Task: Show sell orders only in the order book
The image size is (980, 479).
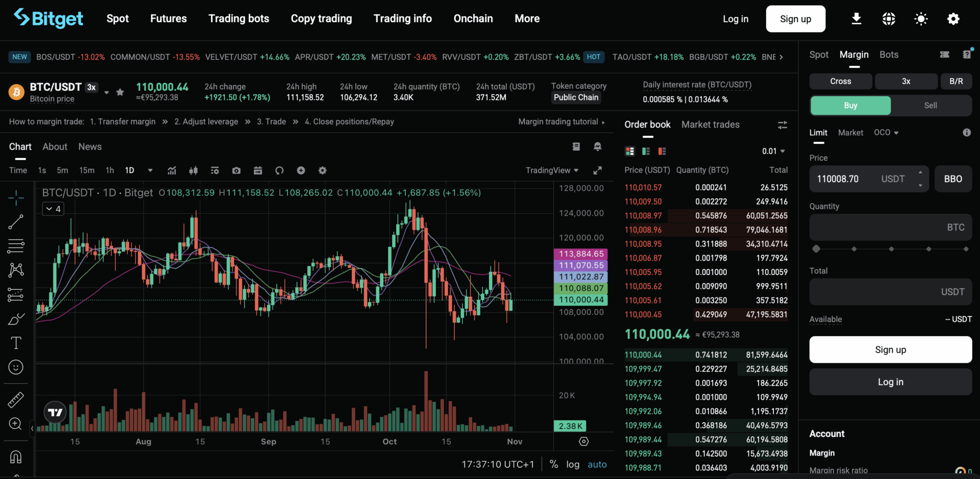Action: point(662,151)
